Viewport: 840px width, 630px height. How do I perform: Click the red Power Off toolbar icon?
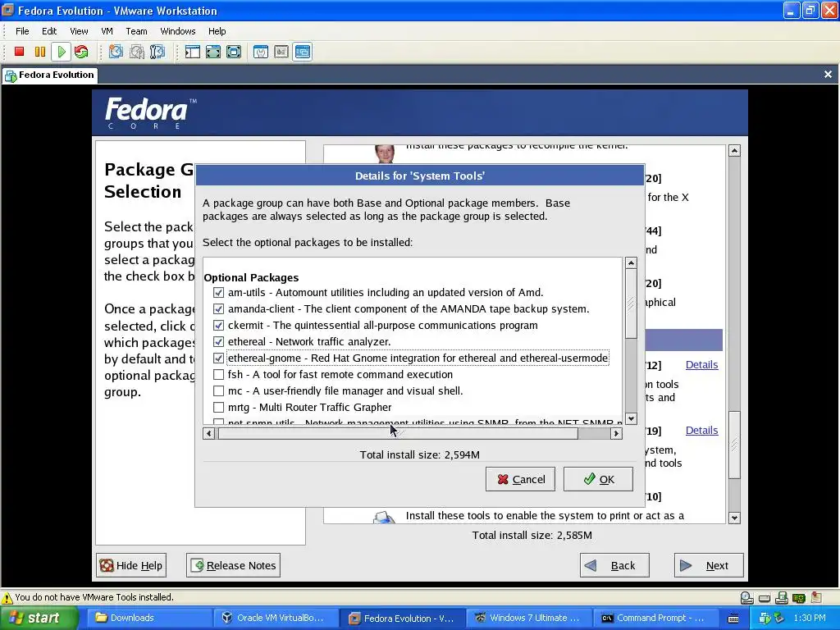pos(20,52)
